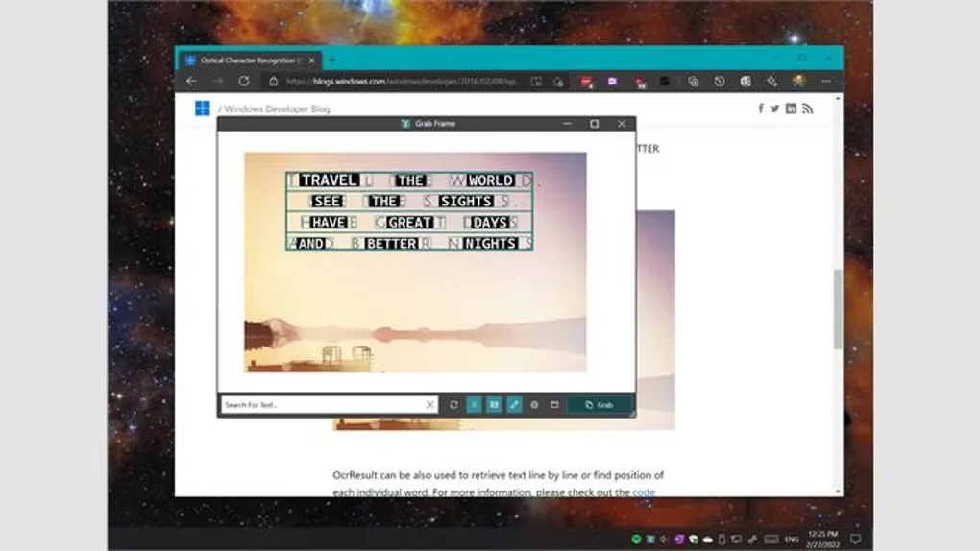This screenshot has width=980, height=551.
Task: Click the green tray icon in taskbar
Action: click(636, 539)
